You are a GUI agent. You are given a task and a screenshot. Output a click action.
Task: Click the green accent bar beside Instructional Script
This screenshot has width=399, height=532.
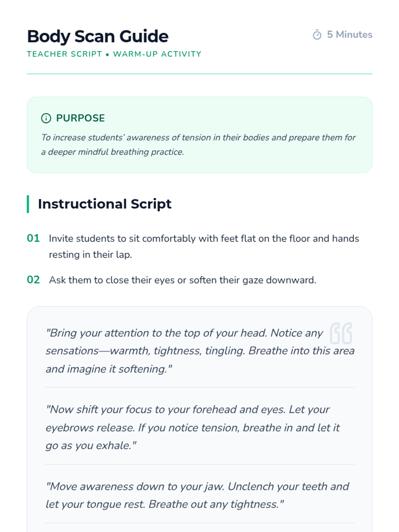(x=28, y=204)
